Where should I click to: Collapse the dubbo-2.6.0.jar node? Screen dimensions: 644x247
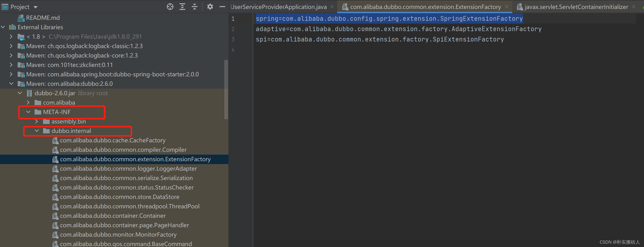(20, 93)
